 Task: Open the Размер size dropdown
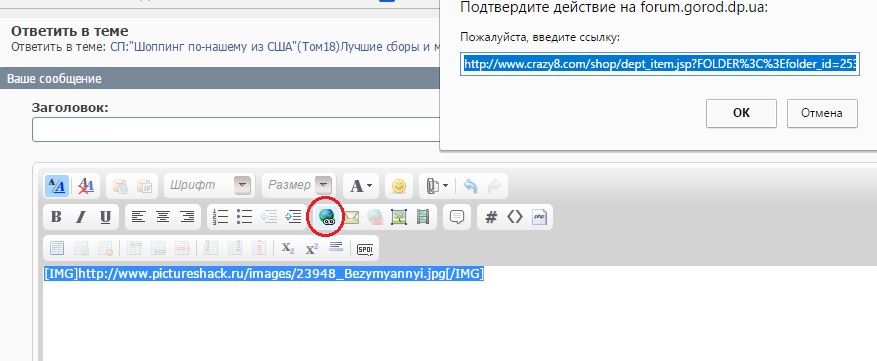tap(298, 185)
